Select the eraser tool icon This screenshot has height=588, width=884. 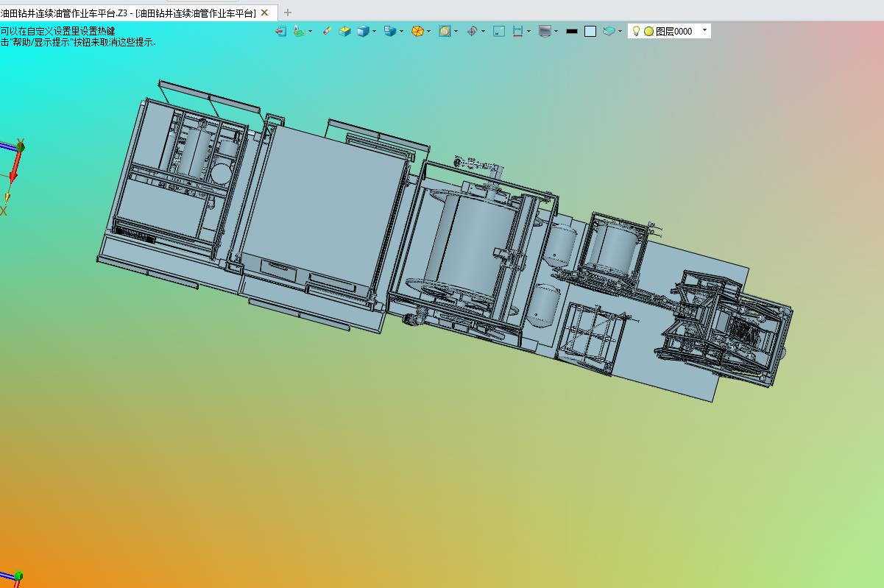[x=327, y=32]
